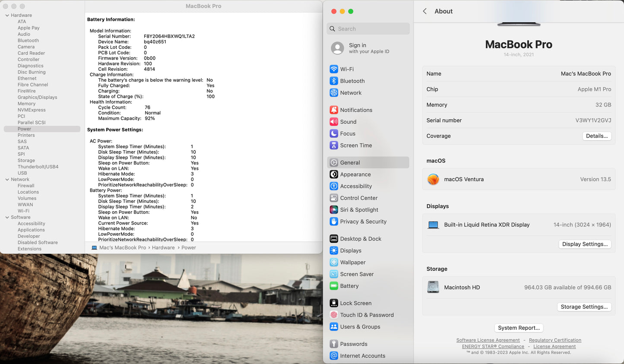Go back using the About back chevron

click(x=425, y=12)
